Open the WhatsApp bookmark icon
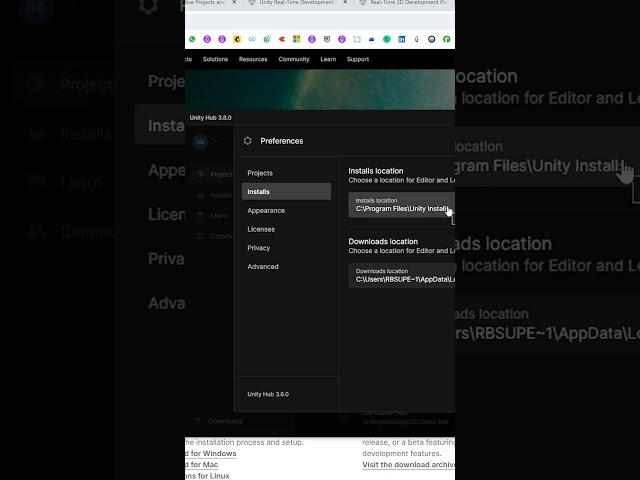Screen dimensions: 640x480 point(192,39)
